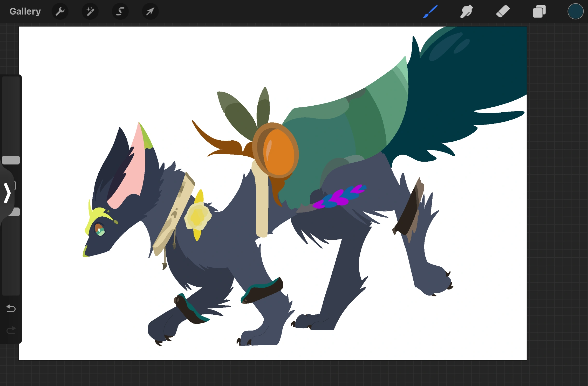
Task: Open the active color disc in the corner
Action: 575,11
